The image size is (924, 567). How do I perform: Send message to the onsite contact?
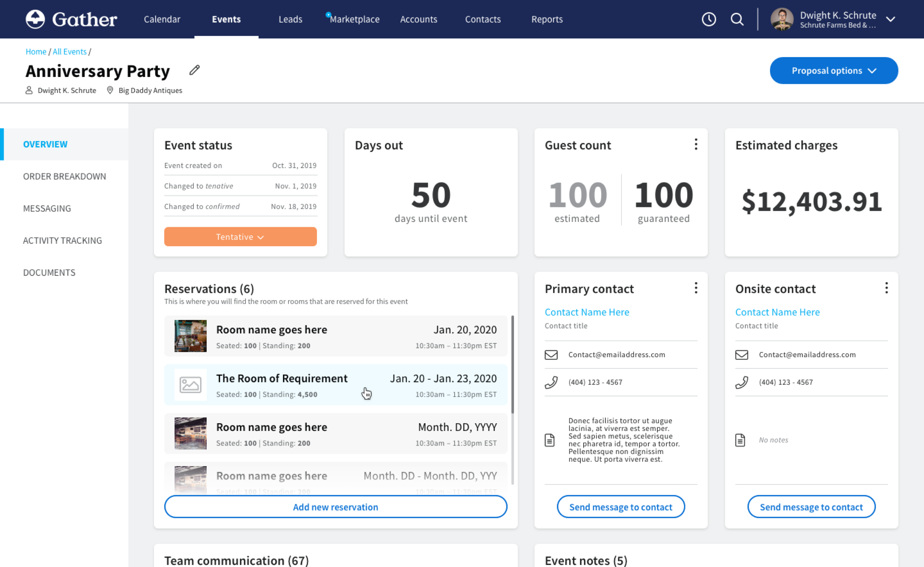811,507
